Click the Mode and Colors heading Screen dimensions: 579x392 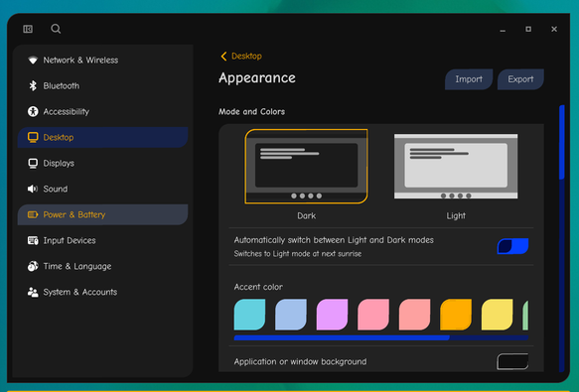click(x=251, y=112)
